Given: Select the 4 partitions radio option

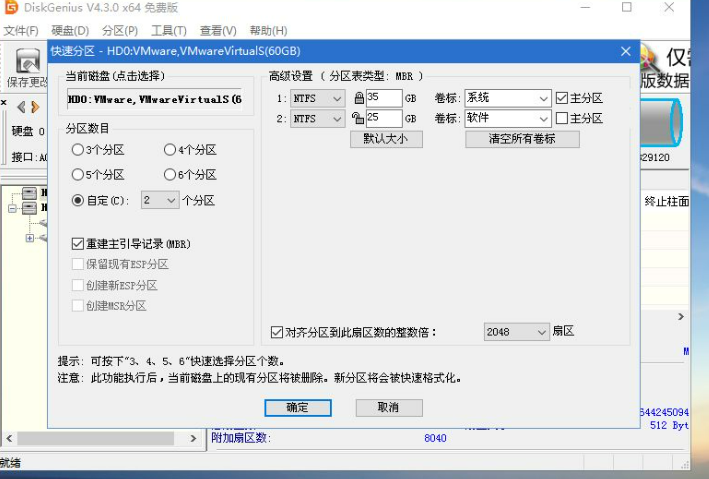Looking at the screenshot, I should [170, 150].
